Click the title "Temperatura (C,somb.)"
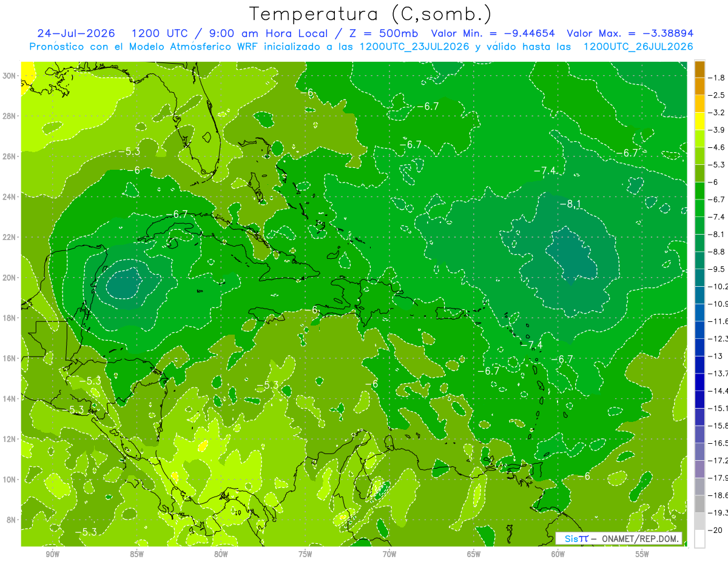This screenshot has height=562, width=728. point(371,14)
